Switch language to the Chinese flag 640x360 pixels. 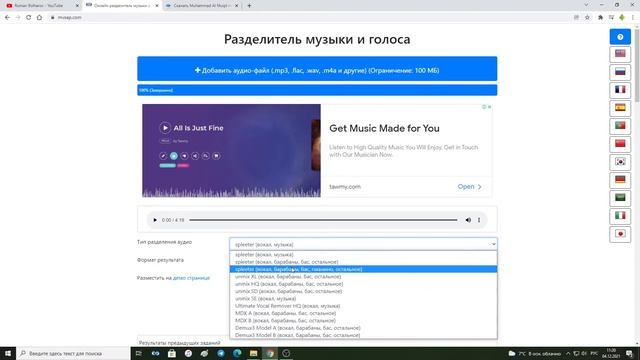tap(620, 144)
